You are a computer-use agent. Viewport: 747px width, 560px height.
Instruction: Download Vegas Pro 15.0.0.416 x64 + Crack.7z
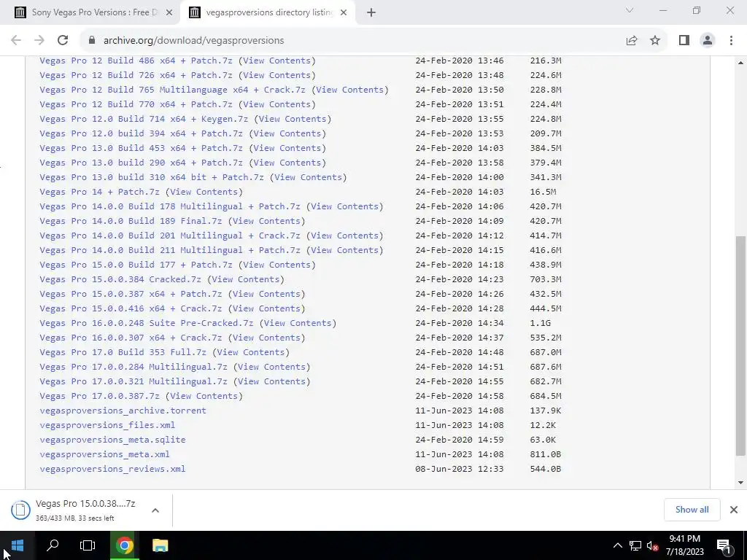coord(131,308)
